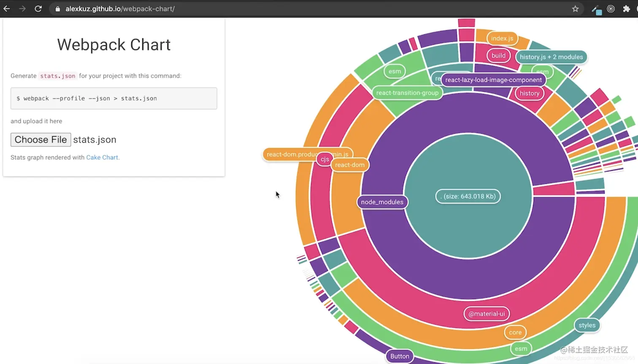Select the Button chart label
This screenshot has height=364, width=638.
coord(400,356)
